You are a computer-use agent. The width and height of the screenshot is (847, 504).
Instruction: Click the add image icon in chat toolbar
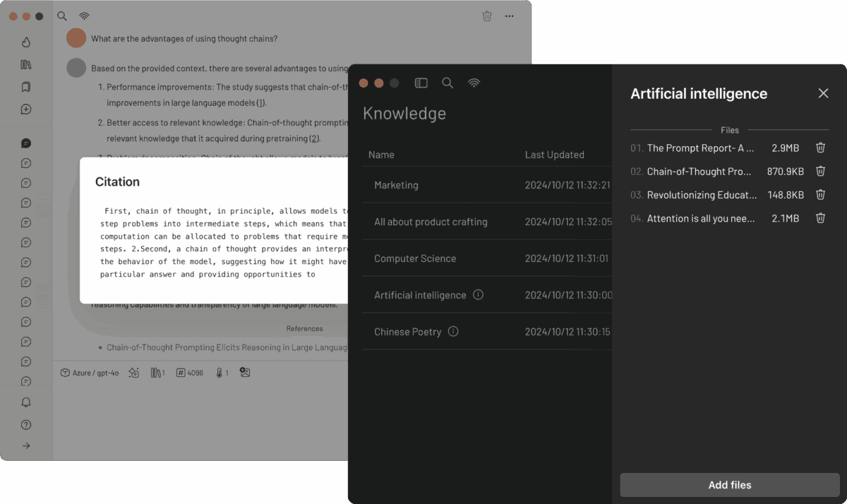tap(245, 372)
